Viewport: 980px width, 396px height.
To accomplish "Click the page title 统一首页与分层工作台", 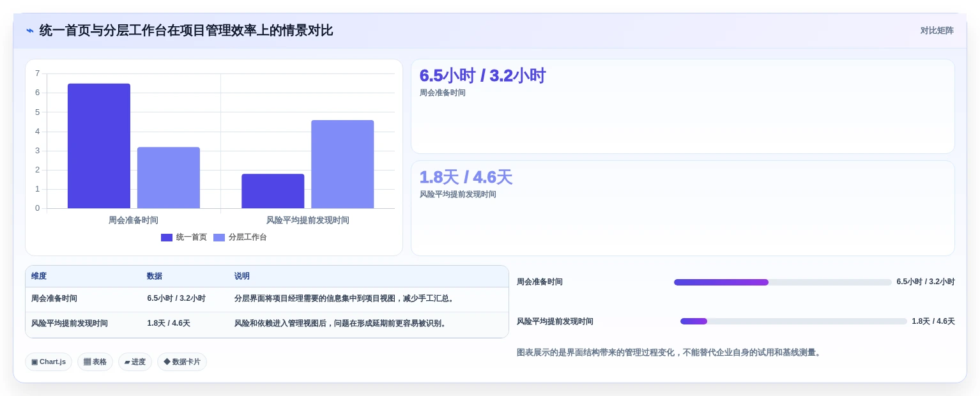I will [x=186, y=31].
